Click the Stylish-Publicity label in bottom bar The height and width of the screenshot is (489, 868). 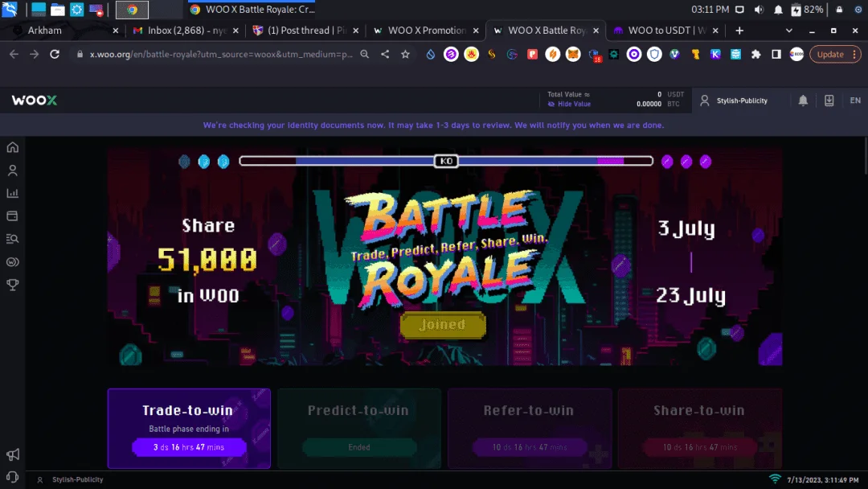point(77,479)
